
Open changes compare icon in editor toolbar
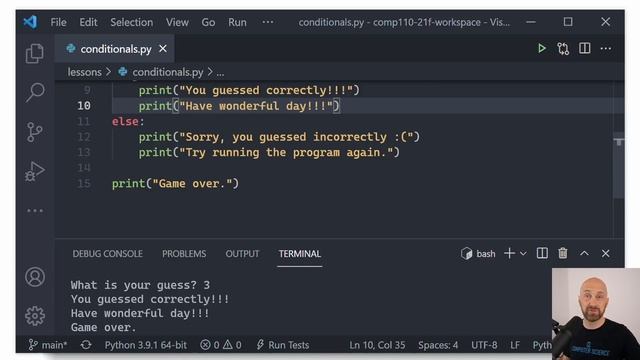coord(563,49)
